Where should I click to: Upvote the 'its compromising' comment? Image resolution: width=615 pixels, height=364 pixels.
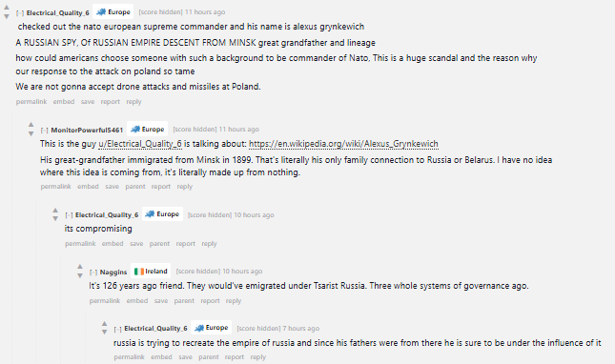click(55, 210)
